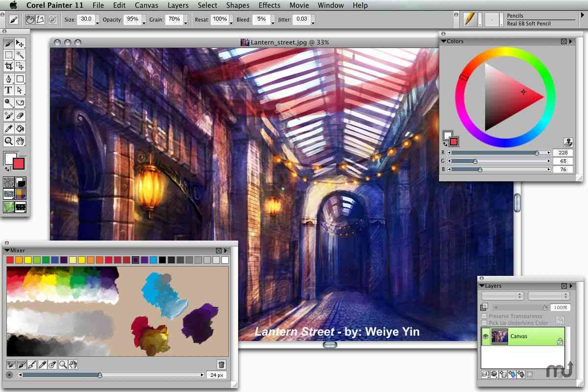Click the red slider in Colors panel

[498, 153]
